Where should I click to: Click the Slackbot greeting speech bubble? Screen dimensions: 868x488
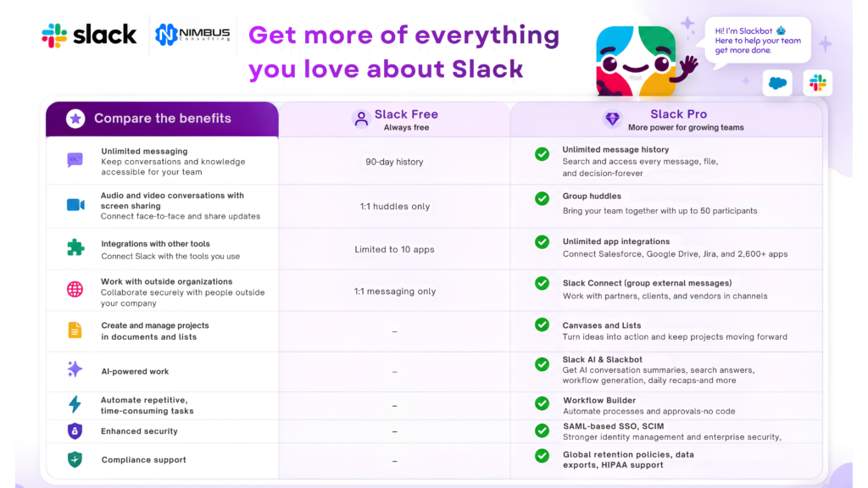tap(758, 41)
